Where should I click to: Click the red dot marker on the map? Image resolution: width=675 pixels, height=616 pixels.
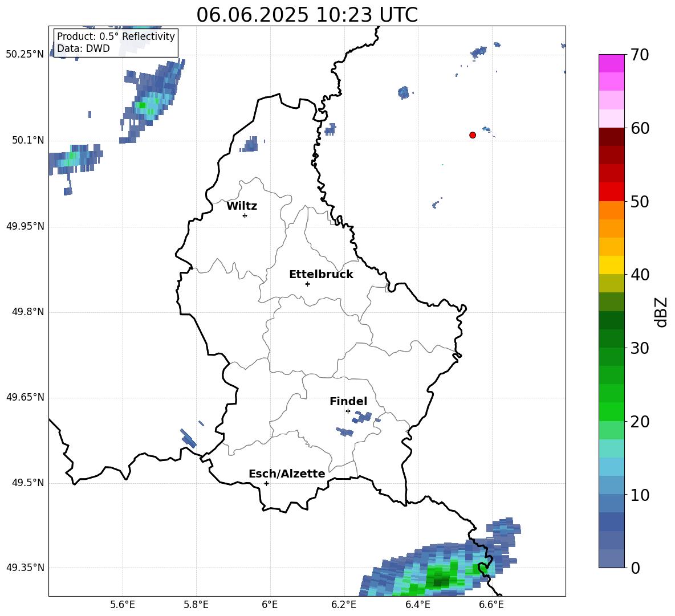coord(473,135)
